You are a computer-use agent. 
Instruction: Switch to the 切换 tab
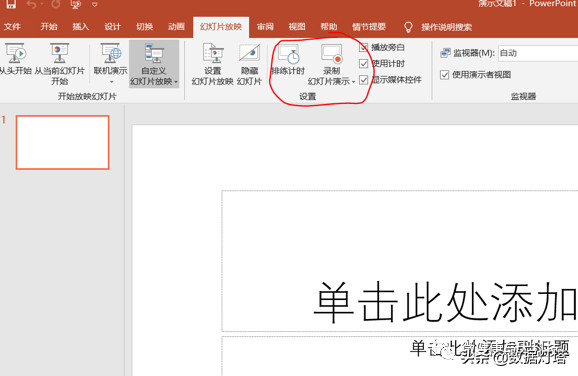click(144, 27)
